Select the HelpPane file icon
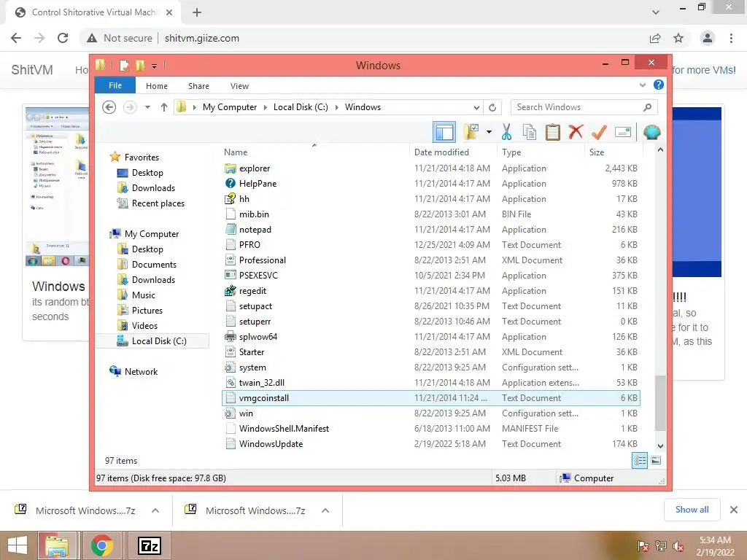Screen dimensions: 747x560 pos(230,183)
